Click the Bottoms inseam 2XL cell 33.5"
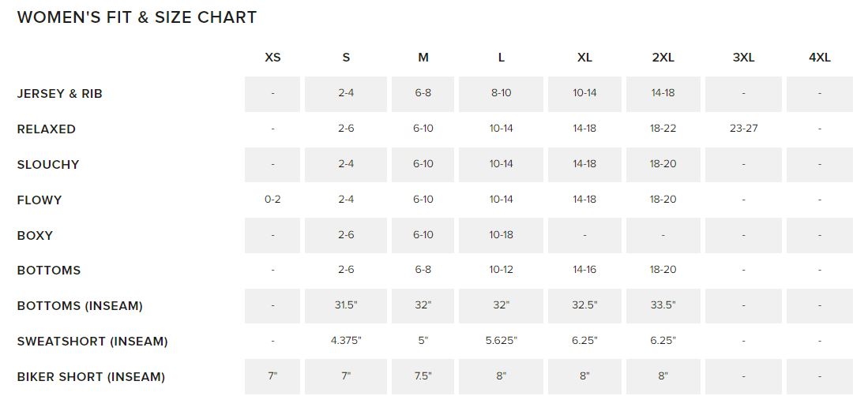 663,306
